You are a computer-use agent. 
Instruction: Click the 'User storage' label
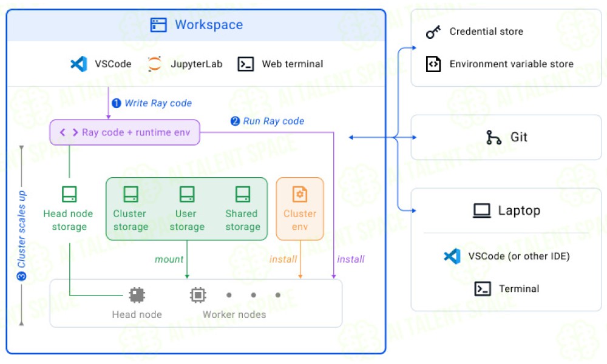[187, 220]
